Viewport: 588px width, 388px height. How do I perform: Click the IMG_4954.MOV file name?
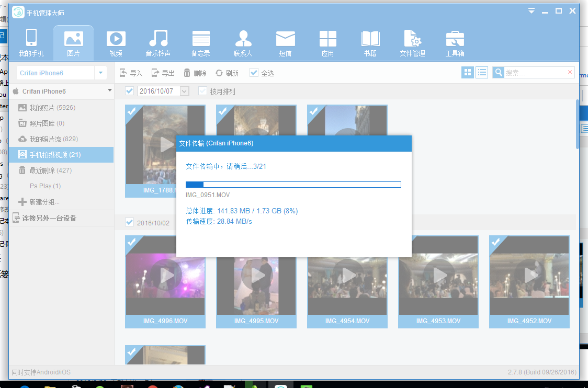[347, 321]
